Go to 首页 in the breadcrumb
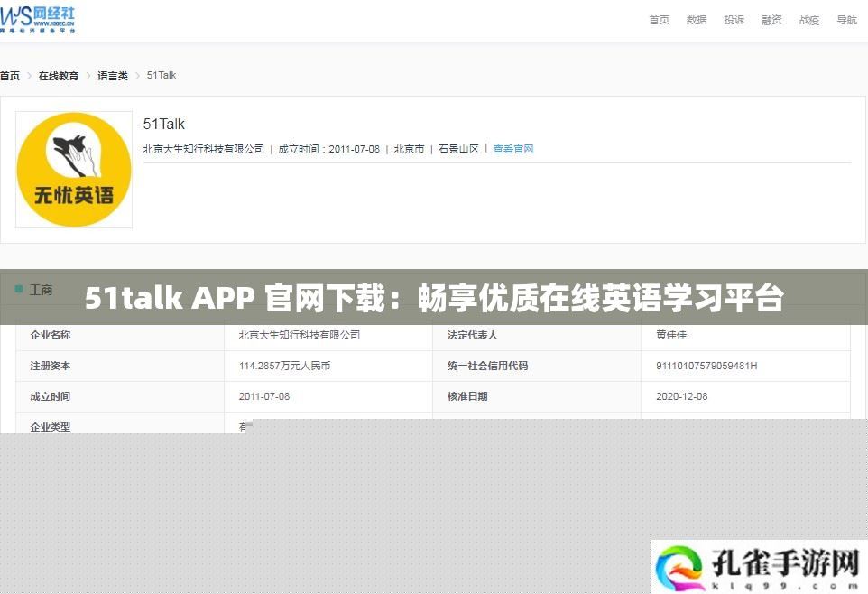The width and height of the screenshot is (868, 594). tap(9, 75)
